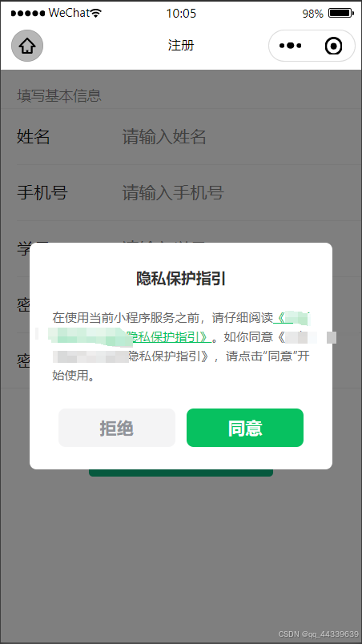The width and height of the screenshot is (362, 644).
Task: Click the 手机号 field label
Action: point(42,192)
